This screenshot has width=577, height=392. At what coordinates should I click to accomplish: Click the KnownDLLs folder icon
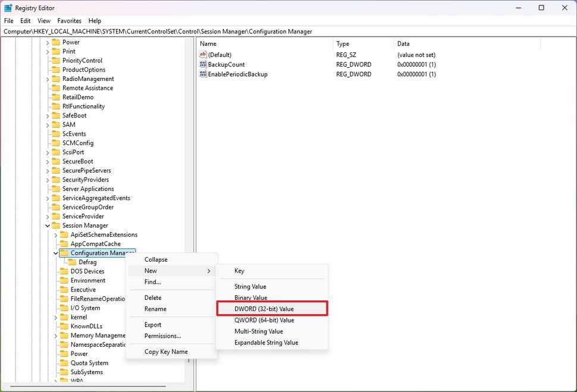coord(64,326)
